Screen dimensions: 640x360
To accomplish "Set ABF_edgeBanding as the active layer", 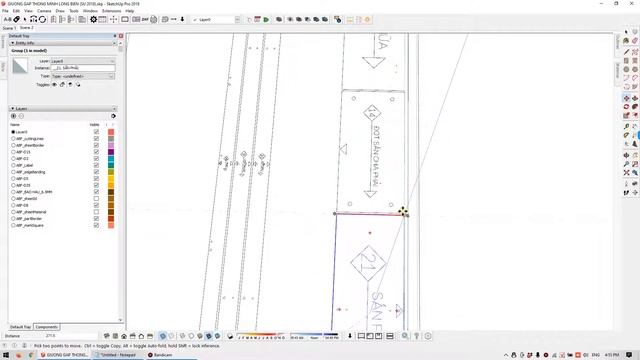I will coord(13,172).
